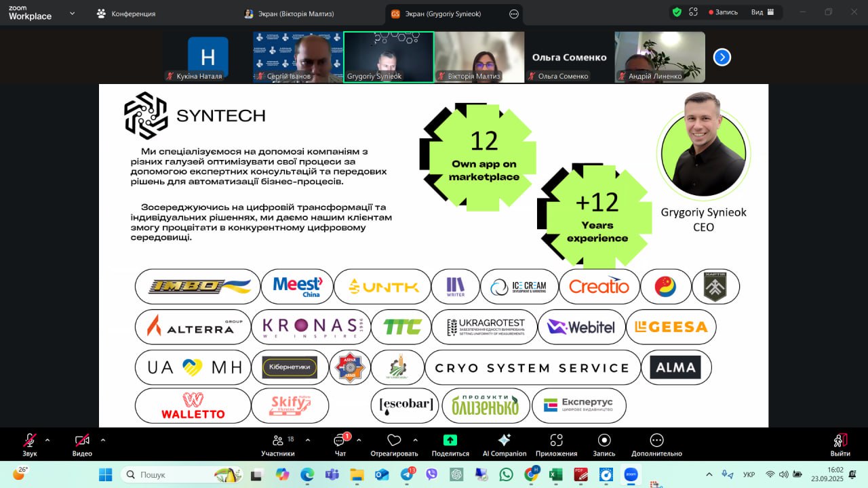This screenshot has height=488, width=868.
Task: Start screen sharing with green Поделиться button
Action: tap(450, 445)
